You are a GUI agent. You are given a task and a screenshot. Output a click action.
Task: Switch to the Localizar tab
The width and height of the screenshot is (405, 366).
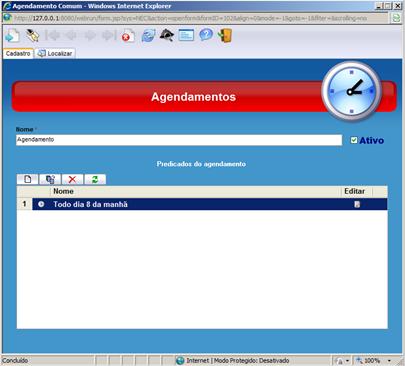coord(55,53)
